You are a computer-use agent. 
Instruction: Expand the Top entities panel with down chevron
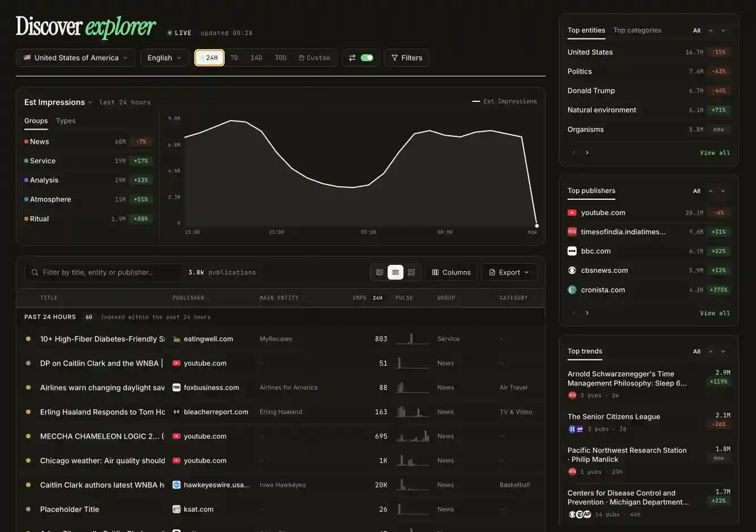pyautogui.click(x=723, y=31)
